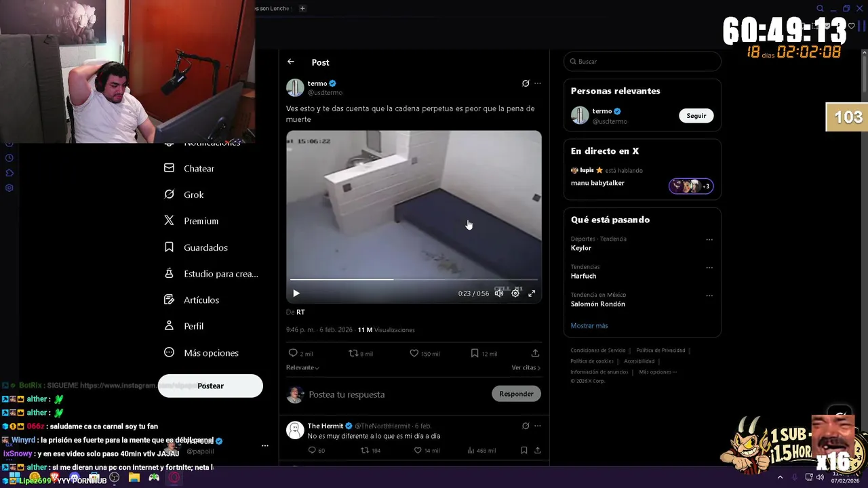The image size is (868, 488).
Task: Open Política de Privacidad footer link
Action: tap(660, 350)
